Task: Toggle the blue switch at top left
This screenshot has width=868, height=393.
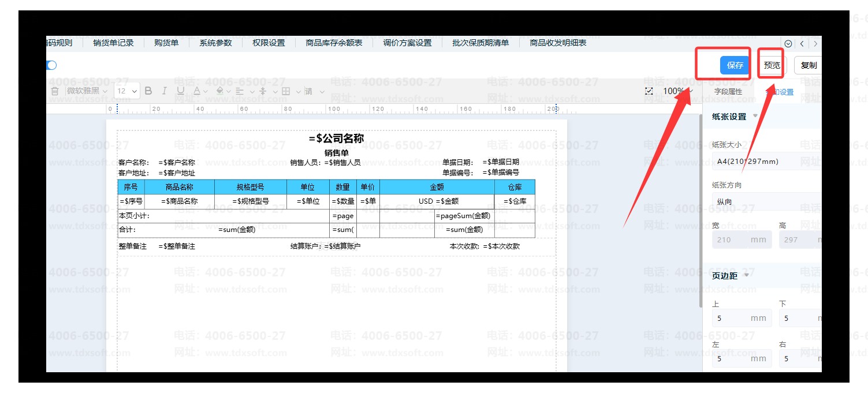Action: point(51,65)
